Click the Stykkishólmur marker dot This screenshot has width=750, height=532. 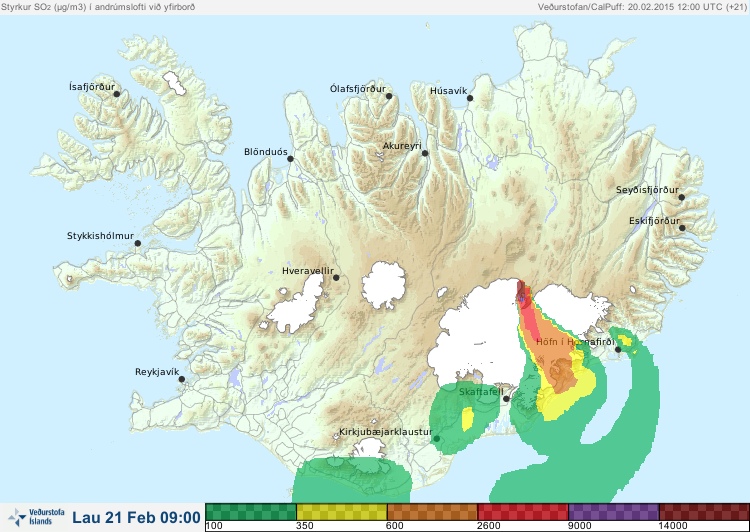(x=138, y=243)
